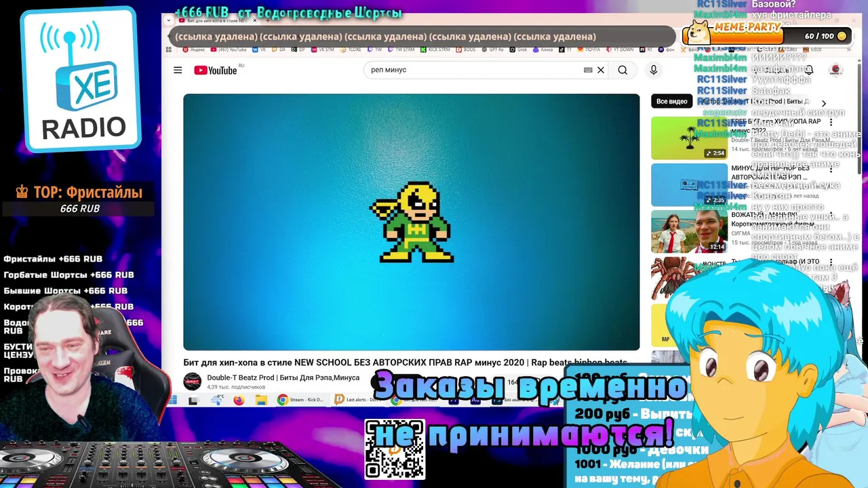Open the on-screen keyboard icon in search
Image resolution: width=868 pixels, height=488 pixels.
(588, 70)
